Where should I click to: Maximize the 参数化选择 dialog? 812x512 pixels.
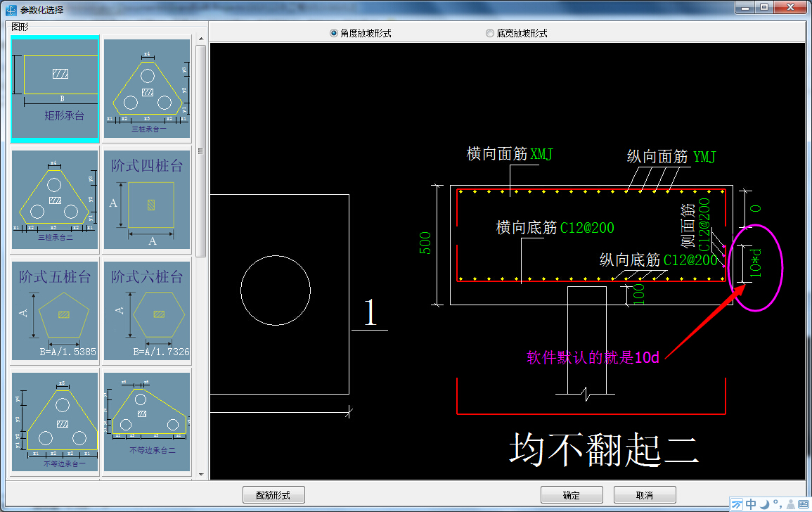coord(764,7)
